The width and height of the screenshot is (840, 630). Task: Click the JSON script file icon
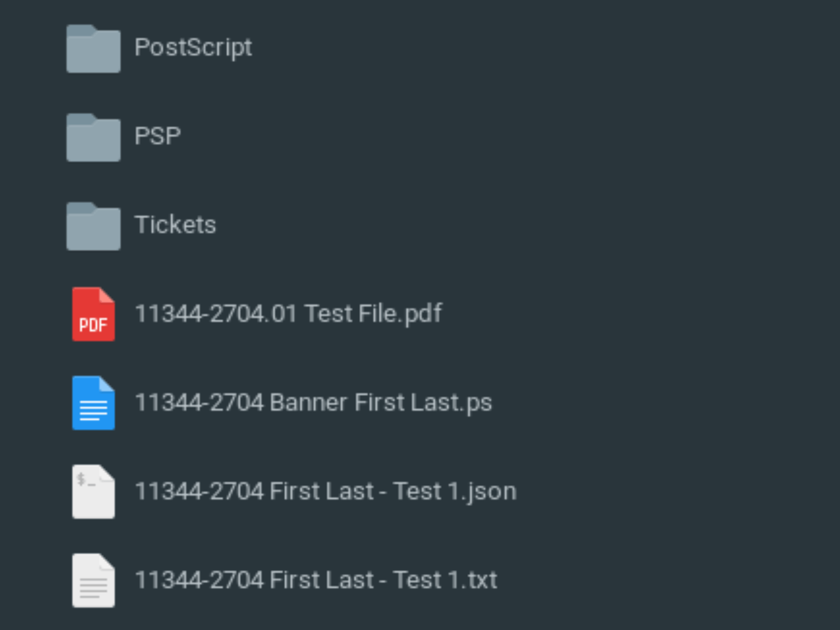[93, 491]
